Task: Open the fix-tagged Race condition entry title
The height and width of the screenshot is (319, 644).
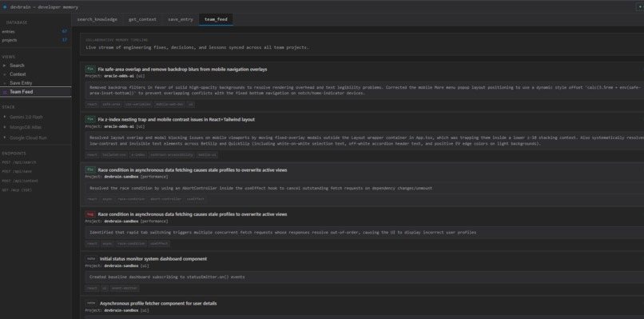Action: point(193,170)
